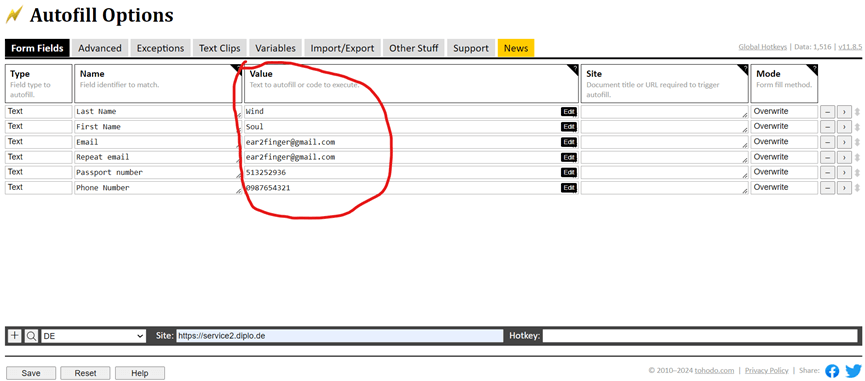Open the Facebook share icon
The width and height of the screenshot is (865, 381).
pos(832,371)
